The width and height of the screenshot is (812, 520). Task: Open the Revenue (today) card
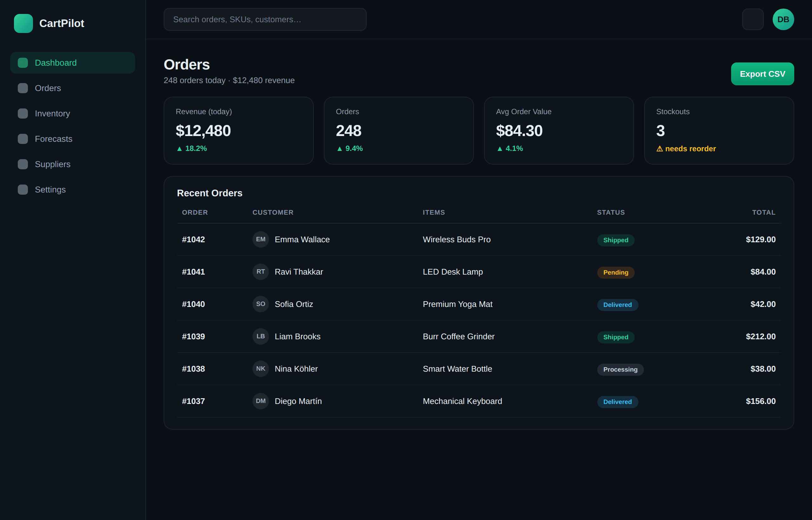click(239, 131)
